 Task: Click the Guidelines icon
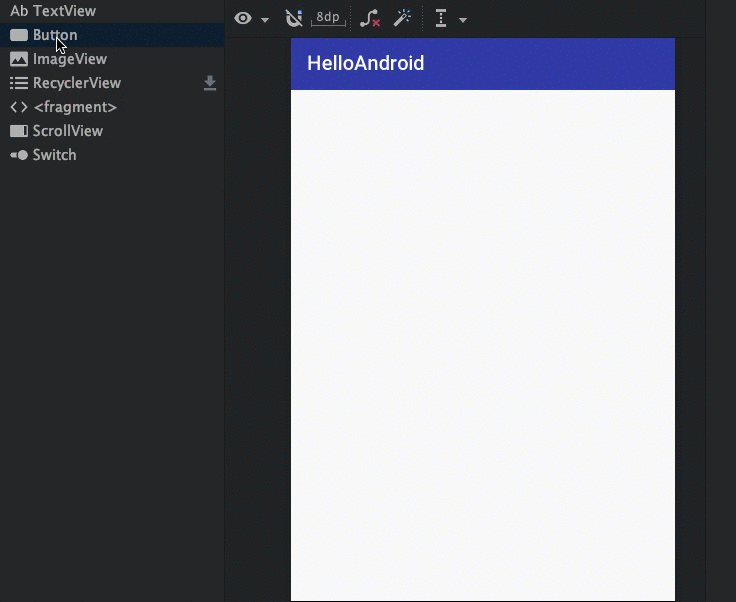point(441,19)
